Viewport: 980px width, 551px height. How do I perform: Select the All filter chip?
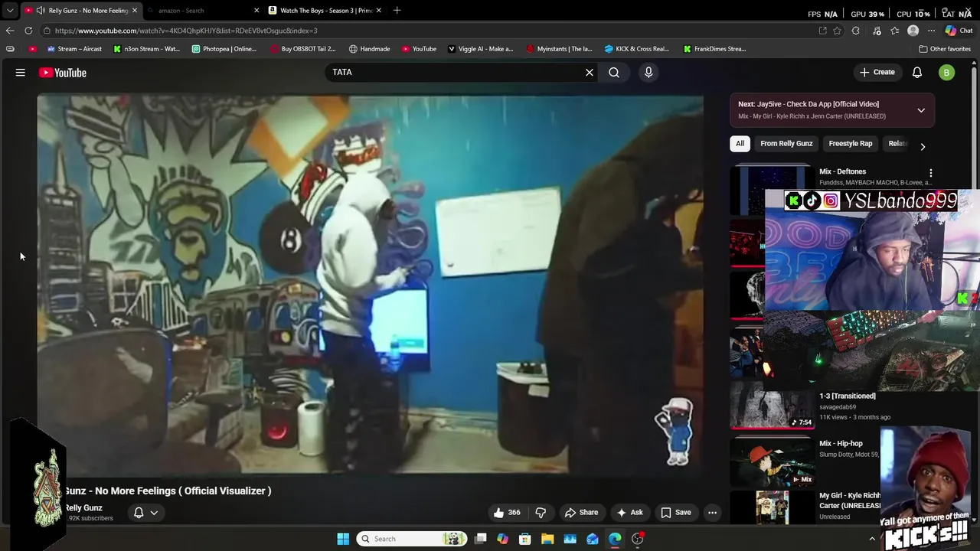(x=740, y=144)
